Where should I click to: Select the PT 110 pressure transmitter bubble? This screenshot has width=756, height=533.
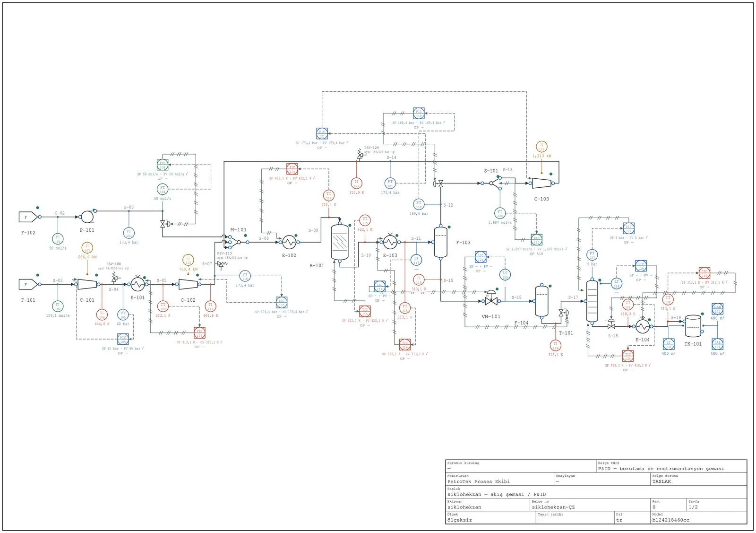click(x=245, y=276)
